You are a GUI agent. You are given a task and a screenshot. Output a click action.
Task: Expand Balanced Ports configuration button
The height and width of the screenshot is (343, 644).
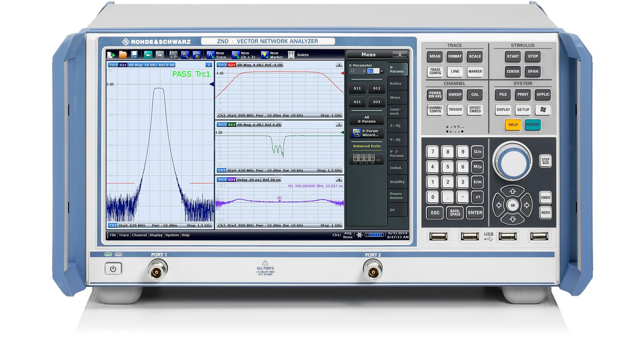[x=366, y=159]
